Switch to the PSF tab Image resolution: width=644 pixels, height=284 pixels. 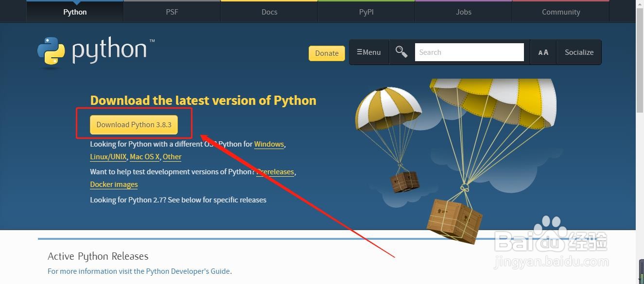click(172, 12)
